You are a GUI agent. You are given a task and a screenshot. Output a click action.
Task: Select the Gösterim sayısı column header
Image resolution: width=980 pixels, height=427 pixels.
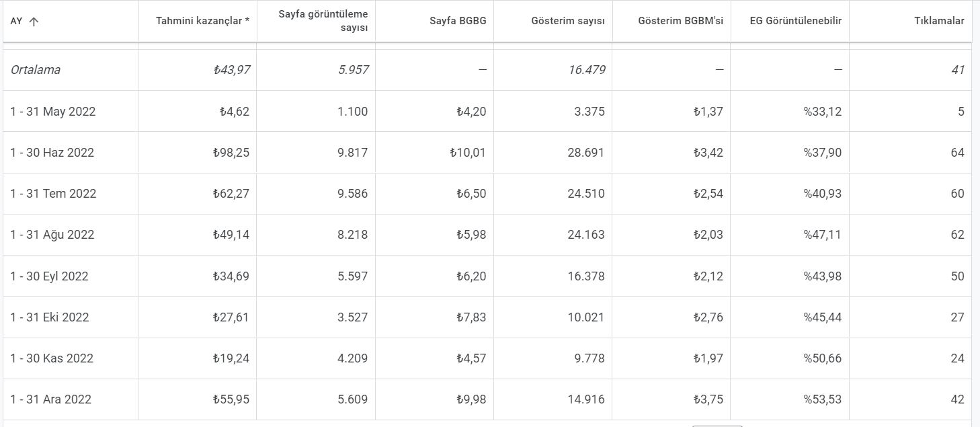568,21
